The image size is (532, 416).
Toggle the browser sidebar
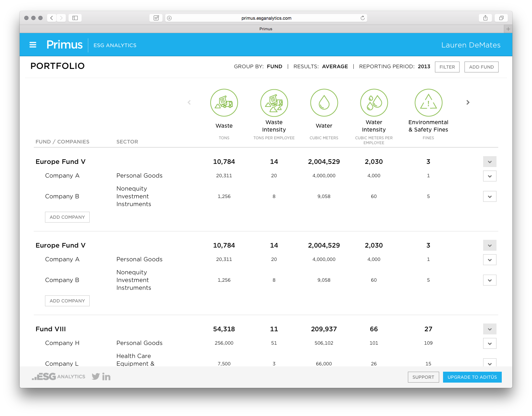pos(75,18)
